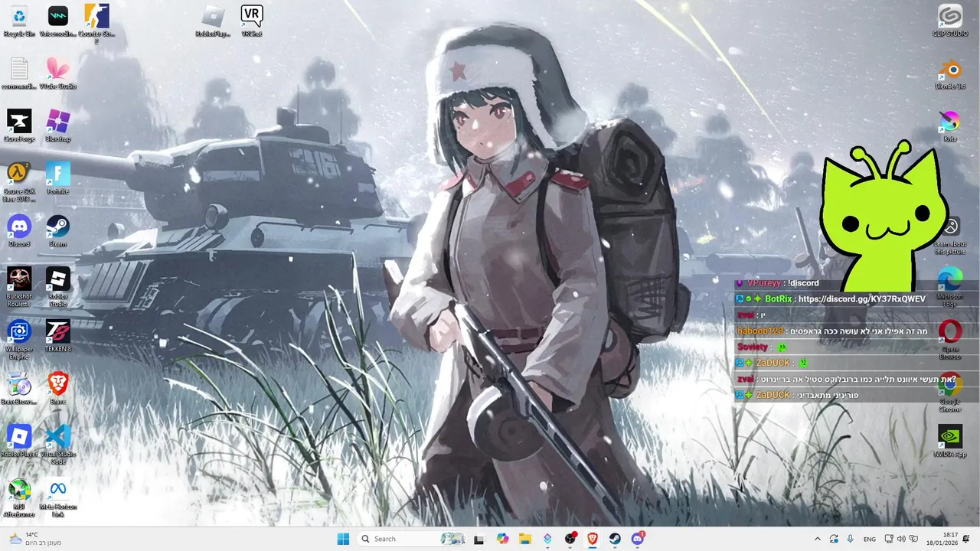Select the MSI Afterburner shortcut
The width and height of the screenshot is (980, 551).
coord(19,497)
